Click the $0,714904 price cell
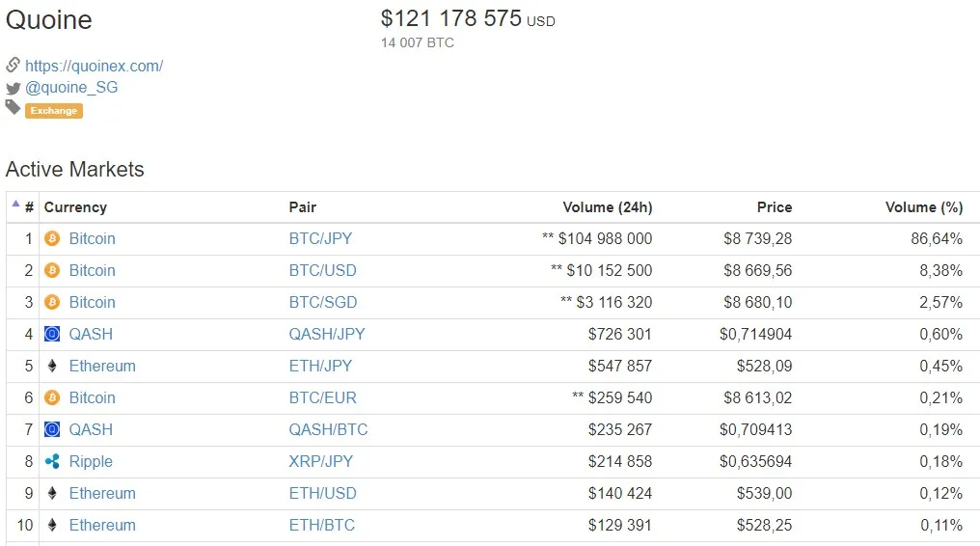Image resolution: width=980 pixels, height=546 pixels. 755,334
